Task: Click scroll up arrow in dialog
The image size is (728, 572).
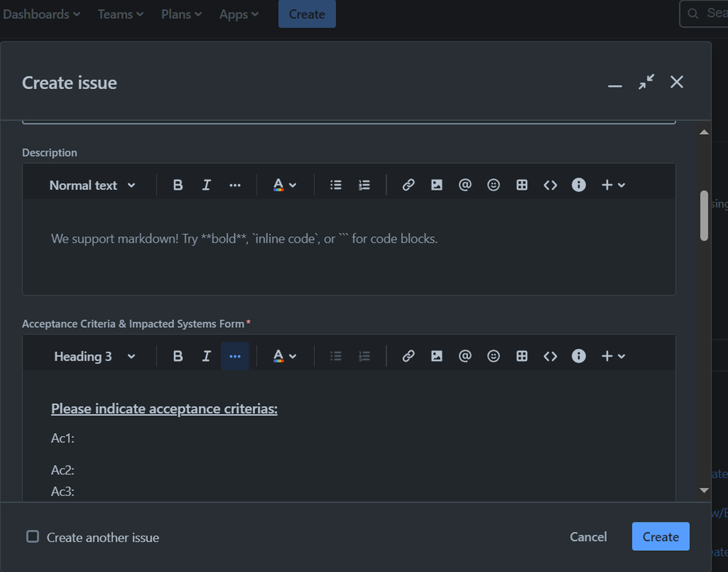Action: click(x=704, y=133)
